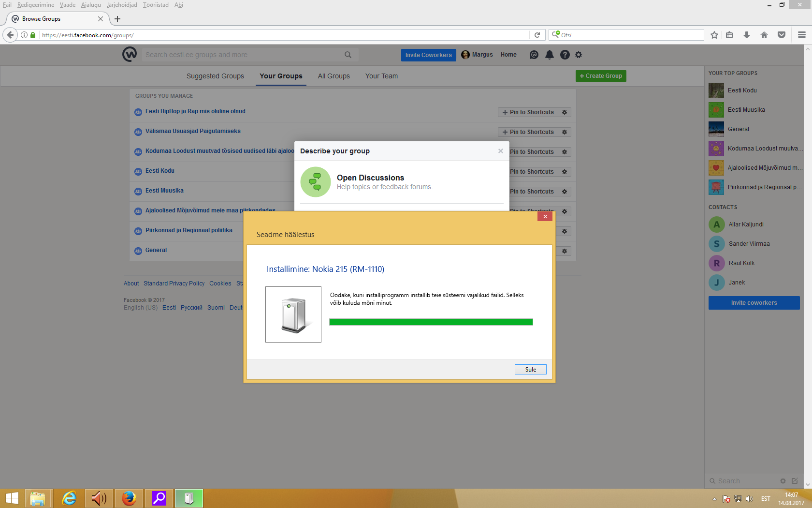The width and height of the screenshot is (812, 508).
Task: Close the Describe your group dialog
Action: pyautogui.click(x=501, y=151)
